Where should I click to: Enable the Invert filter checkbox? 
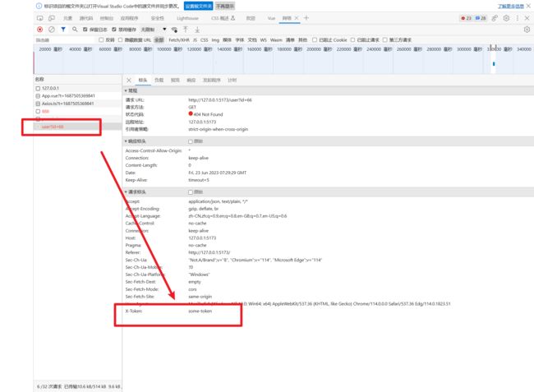[101, 39]
